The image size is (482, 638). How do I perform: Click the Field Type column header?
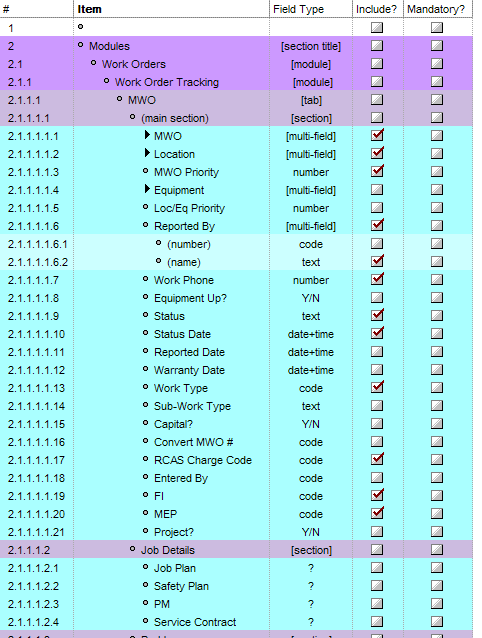pos(299,9)
